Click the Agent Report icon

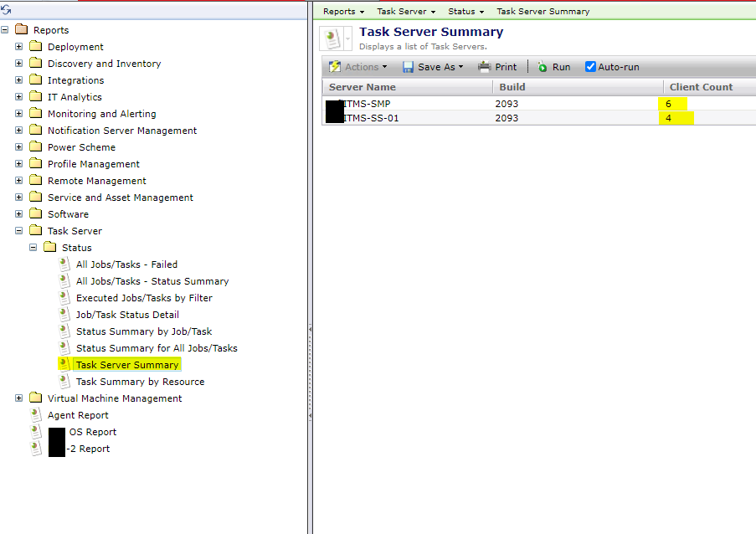click(36, 415)
